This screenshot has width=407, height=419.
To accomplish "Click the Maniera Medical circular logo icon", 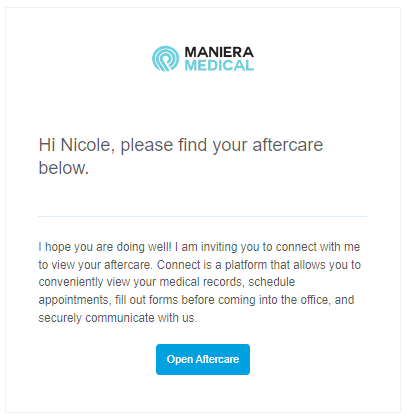I will [165, 59].
